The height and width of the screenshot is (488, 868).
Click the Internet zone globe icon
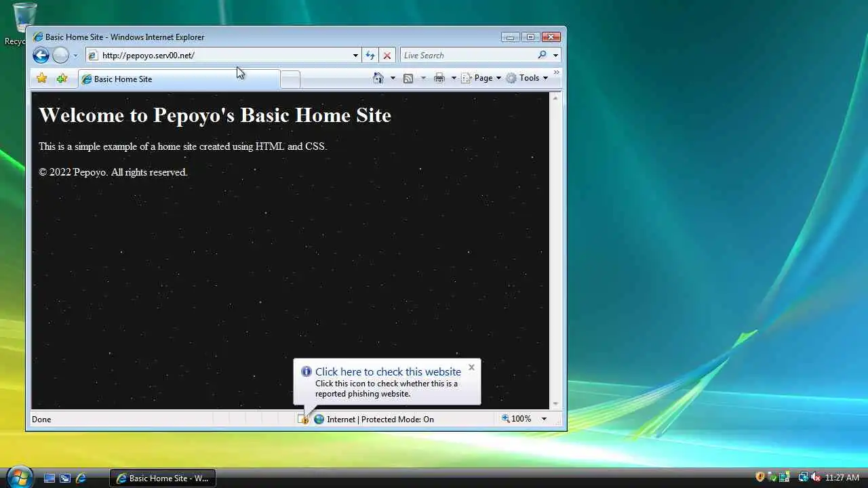(319, 420)
